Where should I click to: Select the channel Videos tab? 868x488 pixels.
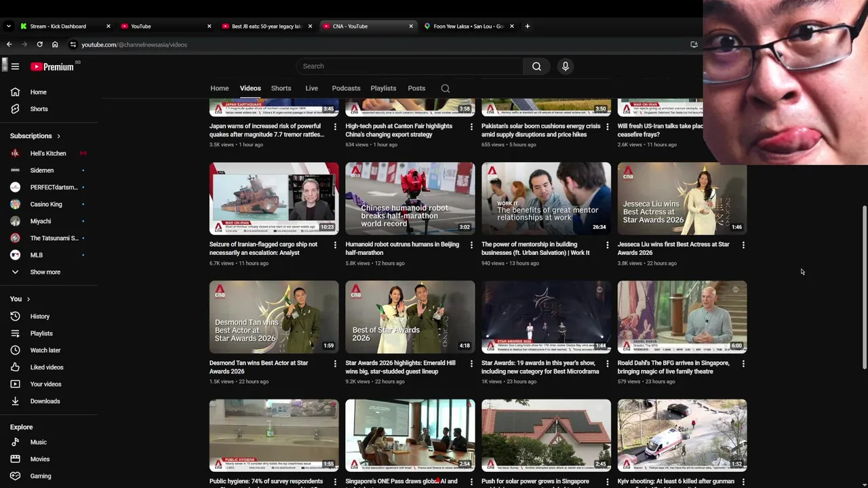click(250, 88)
